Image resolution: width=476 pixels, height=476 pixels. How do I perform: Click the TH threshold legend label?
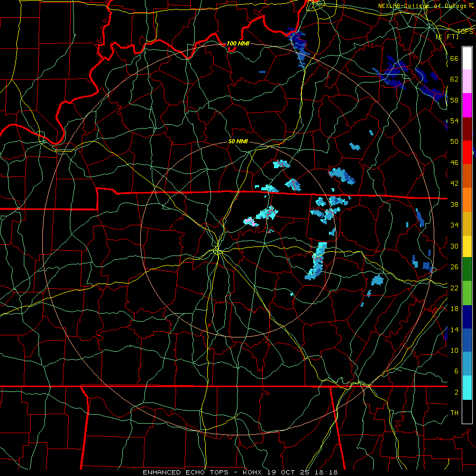[454, 413]
